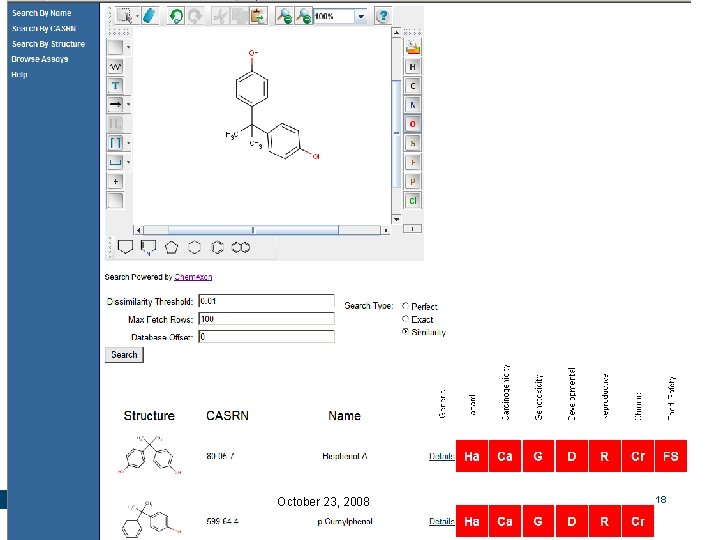Click the Search button
Screen dimensions: 720x540
(x=124, y=355)
